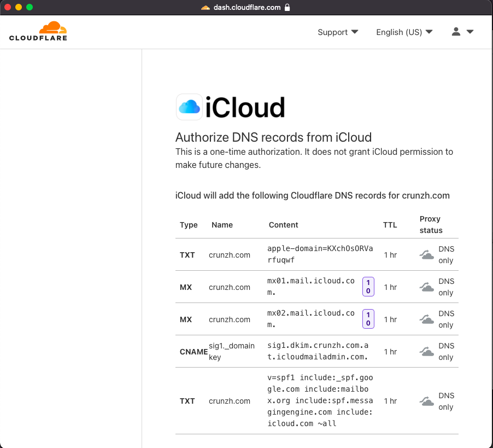The height and width of the screenshot is (448, 493).
Task: Open the English (US) language selector
Action: (404, 32)
